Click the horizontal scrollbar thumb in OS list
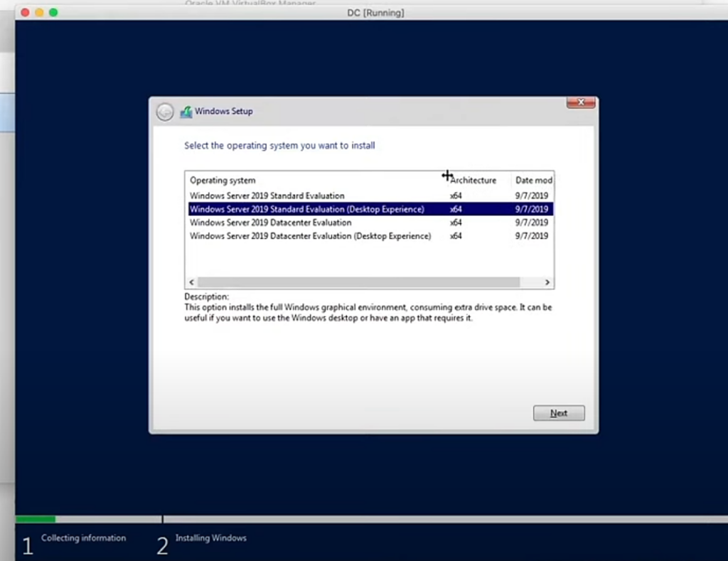728x561 pixels. click(359, 282)
